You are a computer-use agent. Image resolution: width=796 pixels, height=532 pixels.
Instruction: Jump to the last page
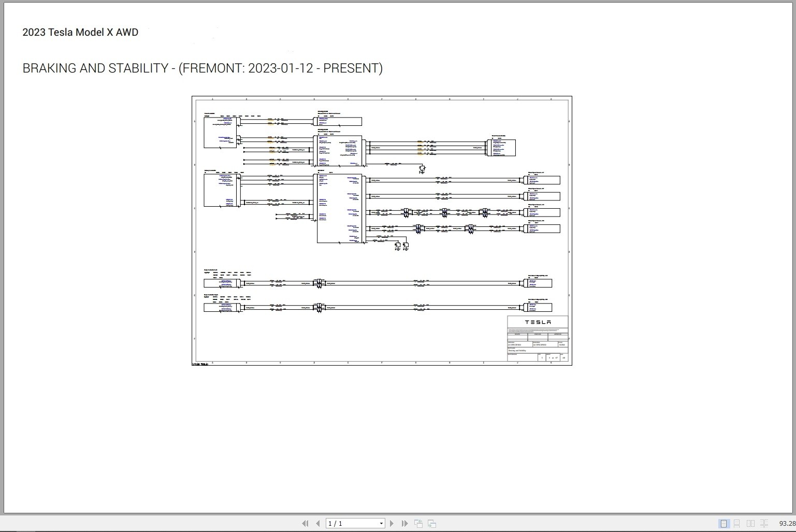click(x=404, y=524)
